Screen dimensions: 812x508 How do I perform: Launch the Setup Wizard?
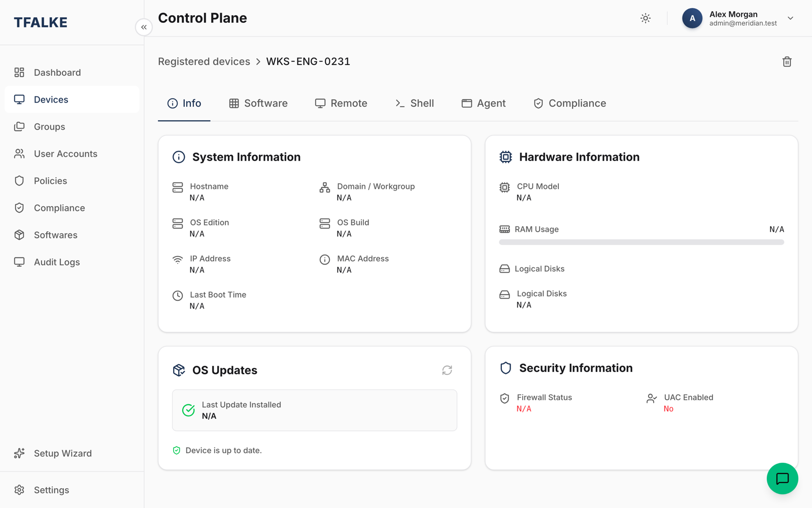[x=72, y=453]
